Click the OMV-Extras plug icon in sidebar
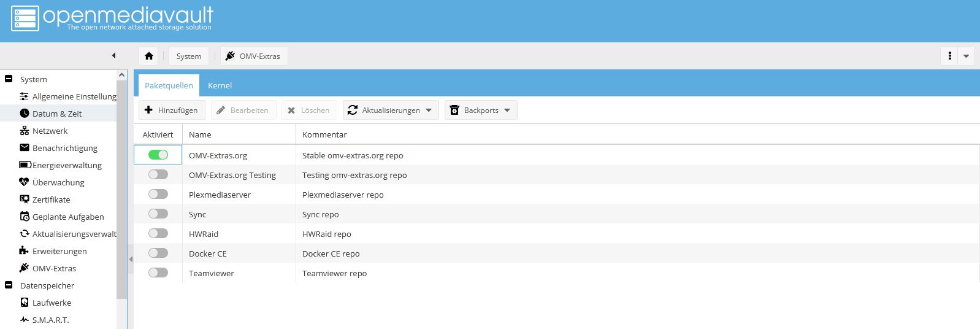This screenshot has height=329, width=980. click(24, 268)
